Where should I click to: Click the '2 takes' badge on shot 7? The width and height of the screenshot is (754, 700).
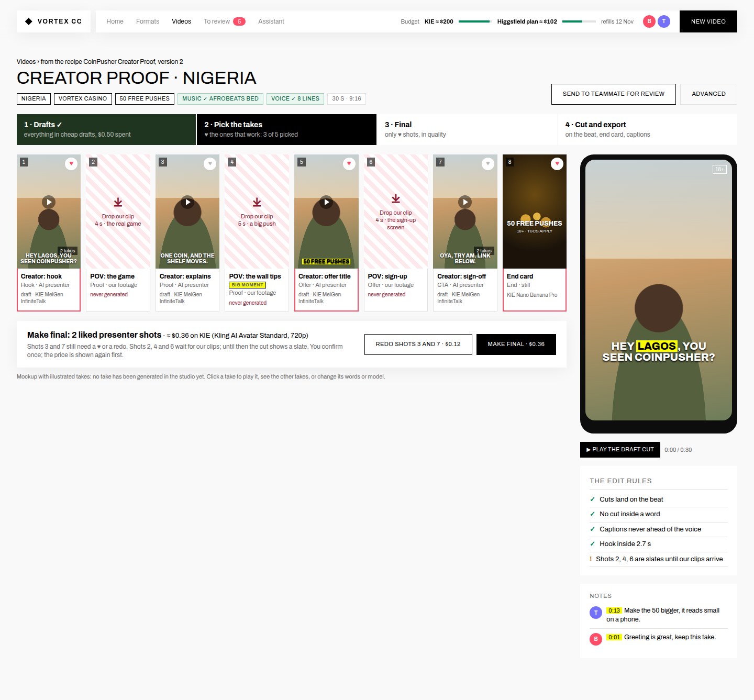coord(484,251)
